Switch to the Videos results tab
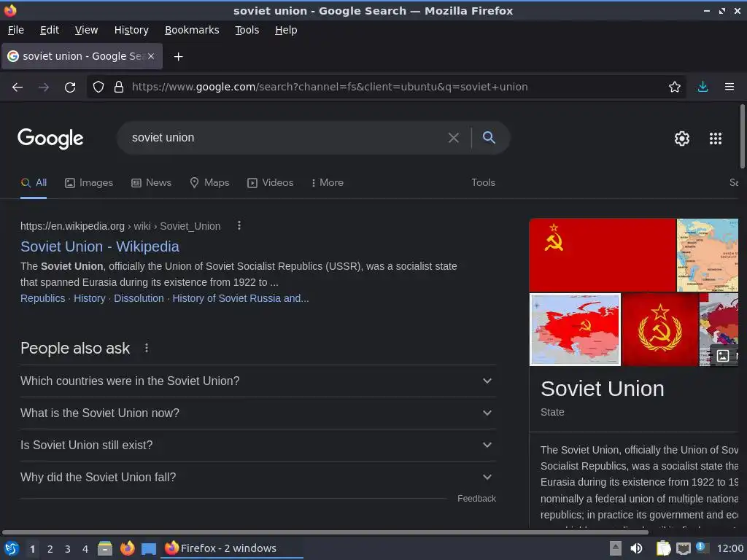The height and width of the screenshot is (560, 747). 270,183
